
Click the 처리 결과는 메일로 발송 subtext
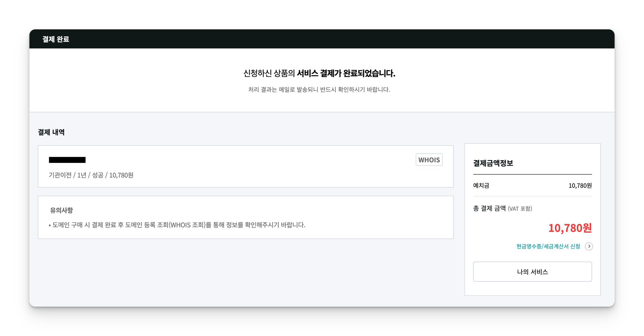[x=319, y=90]
